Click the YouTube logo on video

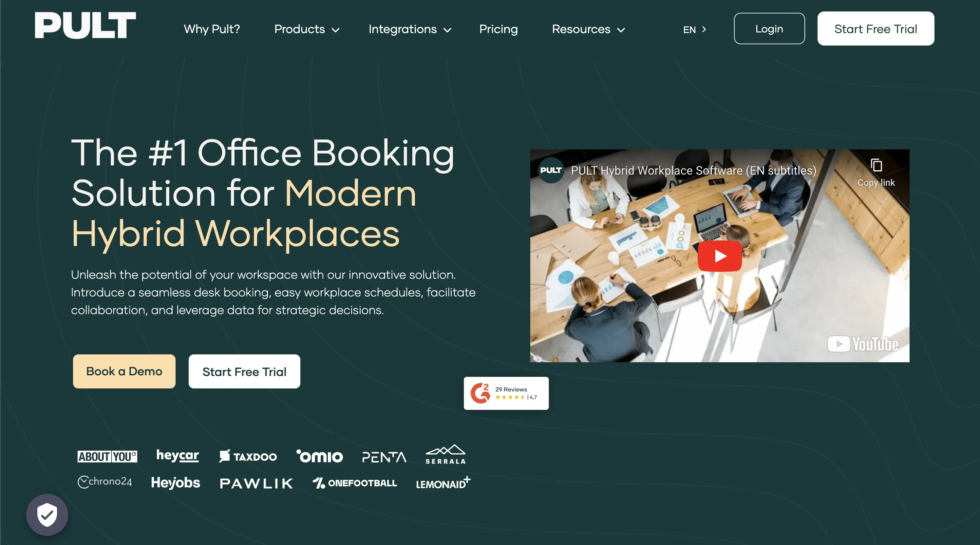(862, 344)
